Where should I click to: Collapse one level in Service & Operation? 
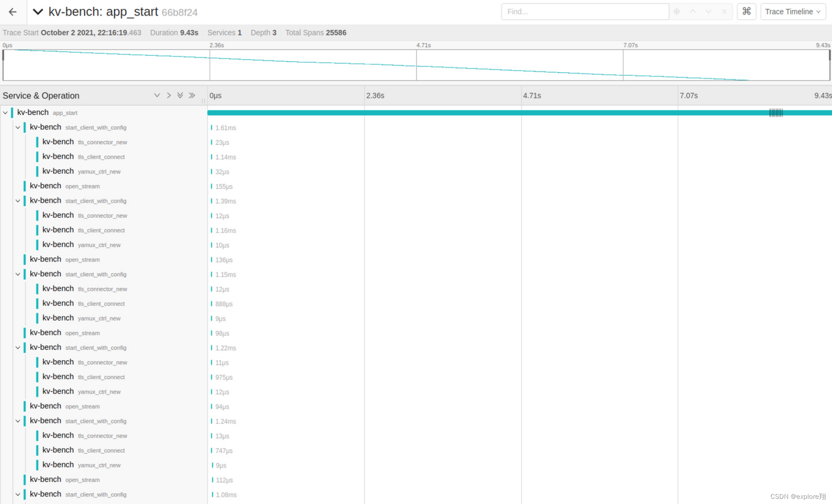pyautogui.click(x=169, y=95)
